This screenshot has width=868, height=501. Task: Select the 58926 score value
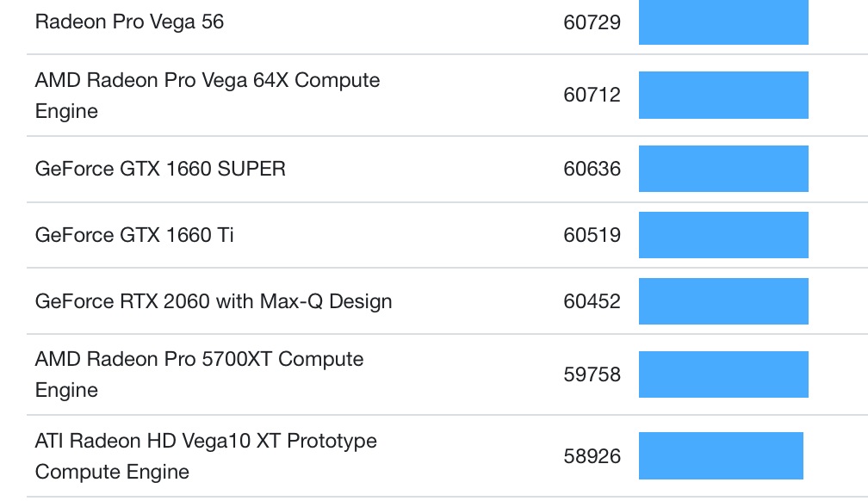click(592, 456)
